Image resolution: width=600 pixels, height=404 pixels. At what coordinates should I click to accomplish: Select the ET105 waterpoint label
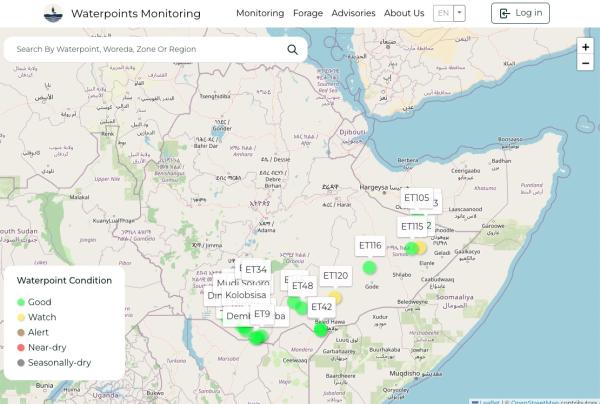point(417,198)
